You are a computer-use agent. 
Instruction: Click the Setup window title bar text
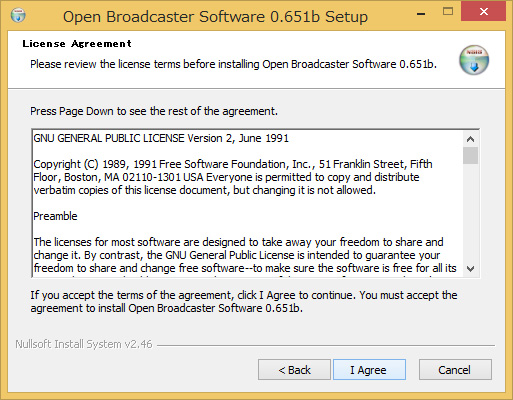(x=215, y=17)
